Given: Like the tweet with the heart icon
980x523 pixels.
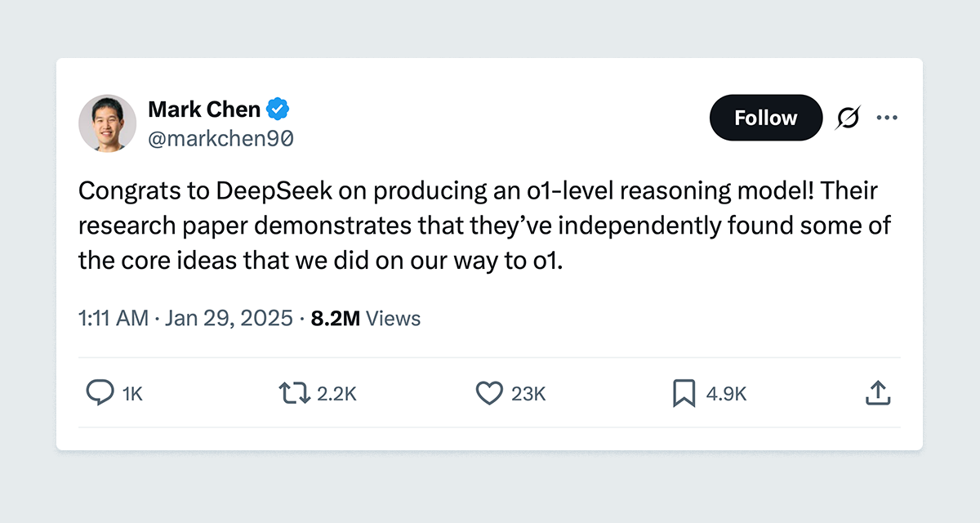Looking at the screenshot, I should click(x=488, y=393).
